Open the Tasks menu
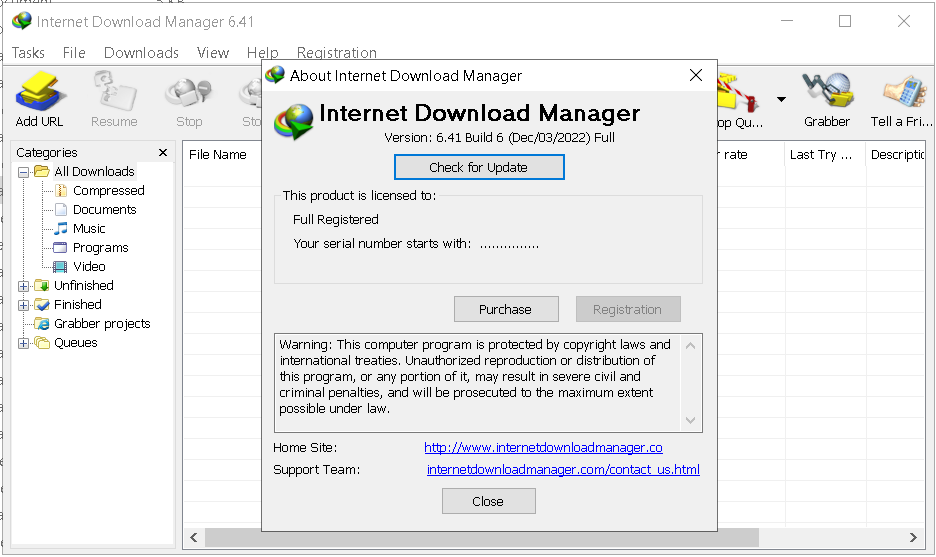This screenshot has width=936, height=557. point(28,53)
